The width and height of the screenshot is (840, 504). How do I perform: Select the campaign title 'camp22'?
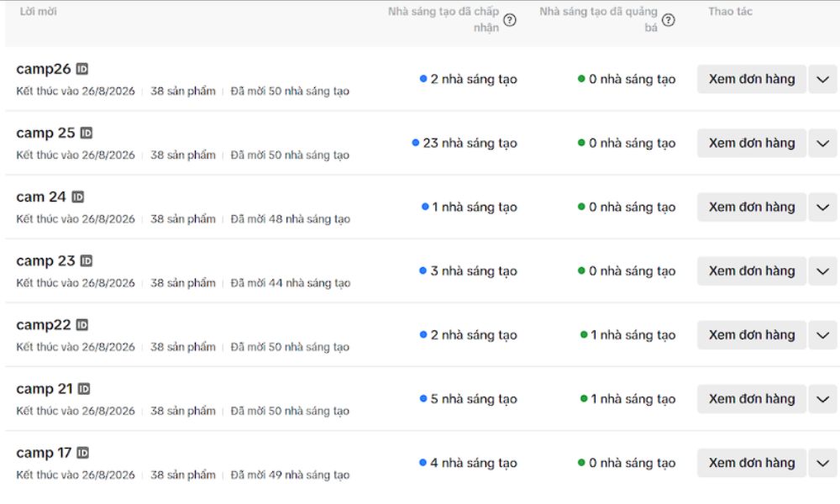coord(44,325)
